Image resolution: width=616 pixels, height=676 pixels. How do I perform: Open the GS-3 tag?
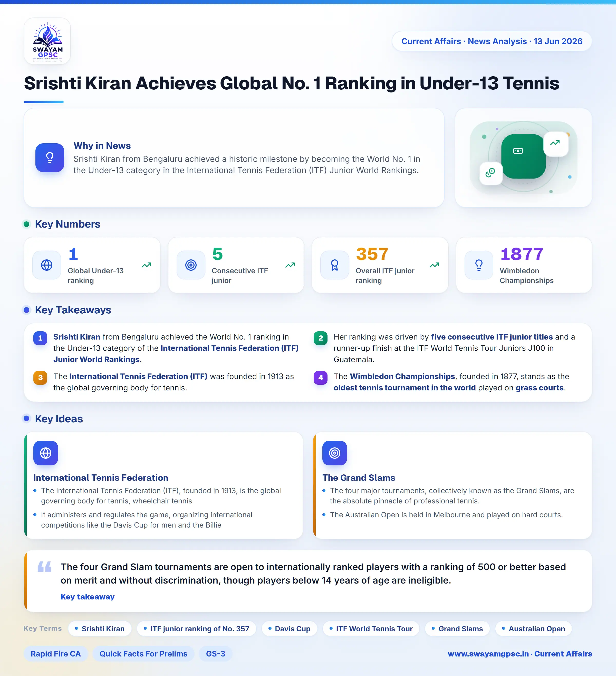pos(216,654)
